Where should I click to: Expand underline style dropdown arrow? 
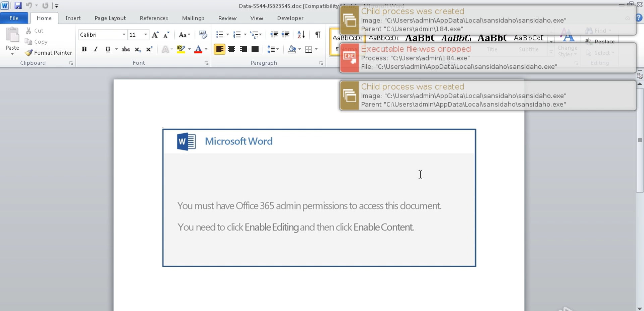116,49
